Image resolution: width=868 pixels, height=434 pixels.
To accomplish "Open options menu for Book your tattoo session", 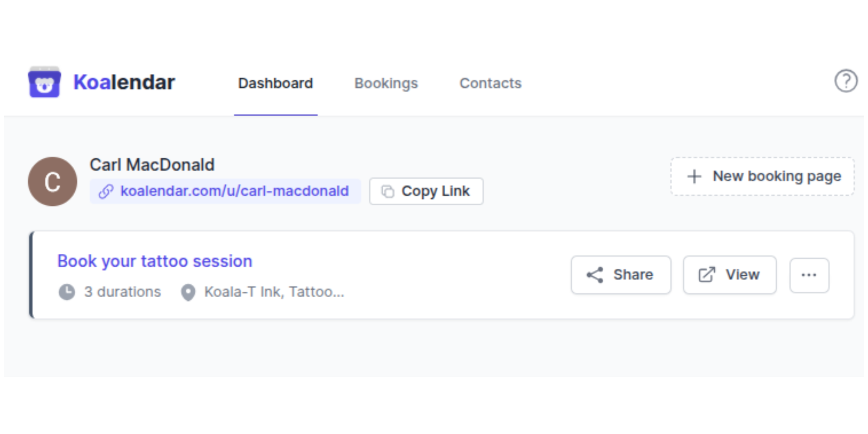I will (809, 275).
